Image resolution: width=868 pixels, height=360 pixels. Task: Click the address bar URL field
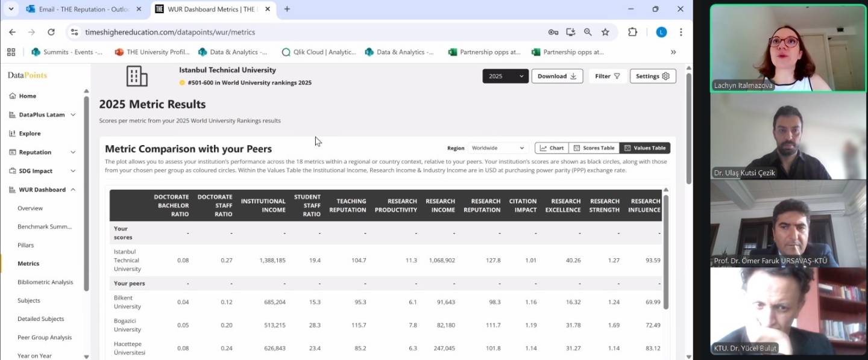click(301, 32)
